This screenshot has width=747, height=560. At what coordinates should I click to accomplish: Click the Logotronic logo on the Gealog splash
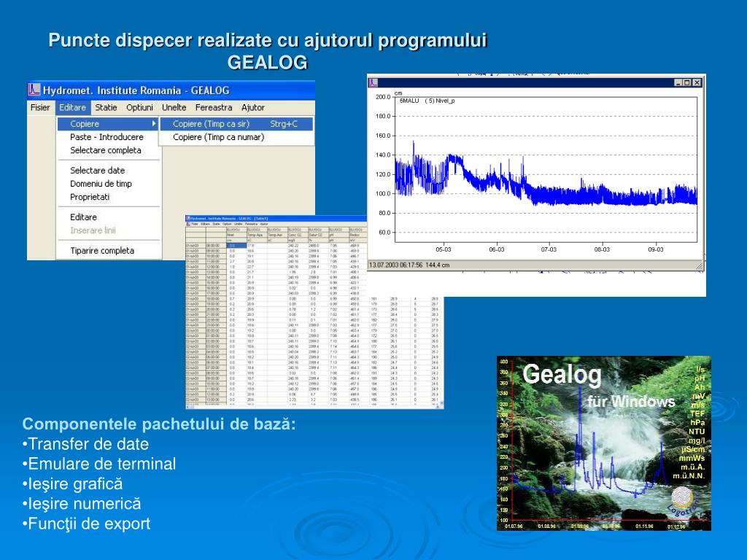684,502
